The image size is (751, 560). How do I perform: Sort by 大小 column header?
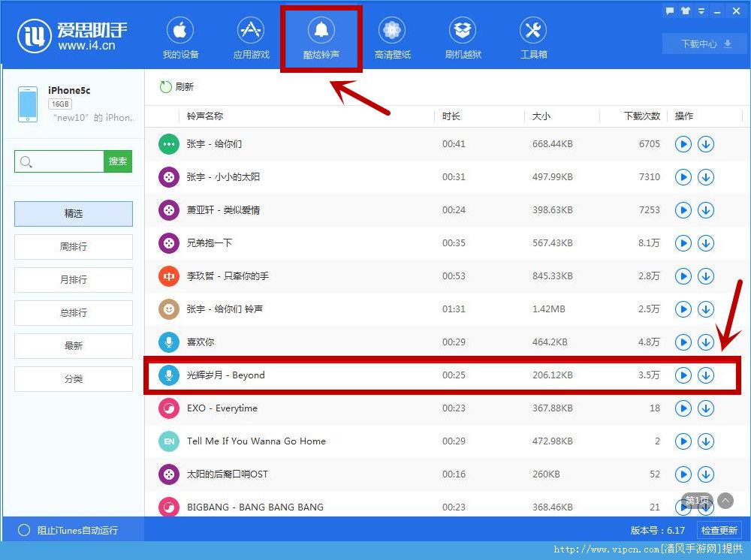tap(541, 116)
